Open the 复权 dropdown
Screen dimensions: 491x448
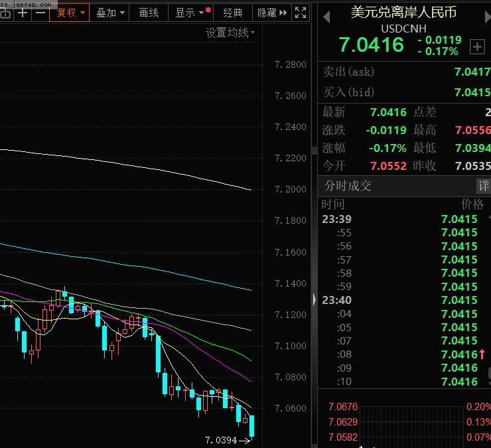[x=70, y=13]
